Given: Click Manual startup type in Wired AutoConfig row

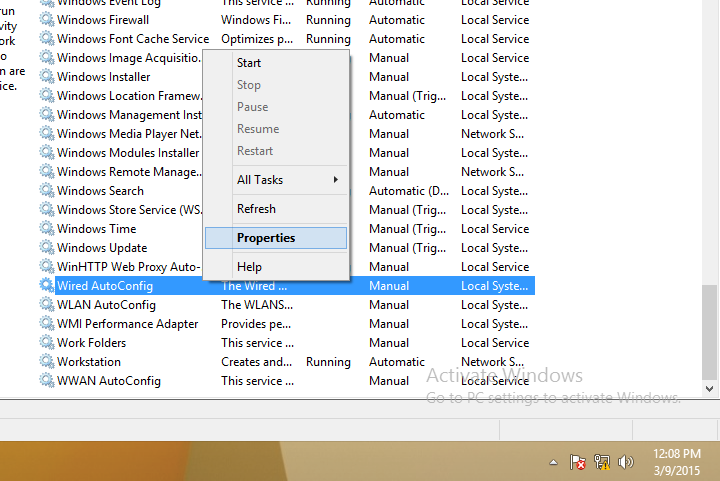Looking at the screenshot, I should click(389, 285).
